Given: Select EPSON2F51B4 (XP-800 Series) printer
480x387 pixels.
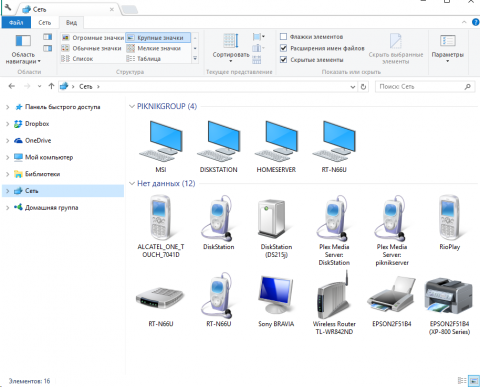Looking at the screenshot, I should pos(450,305).
